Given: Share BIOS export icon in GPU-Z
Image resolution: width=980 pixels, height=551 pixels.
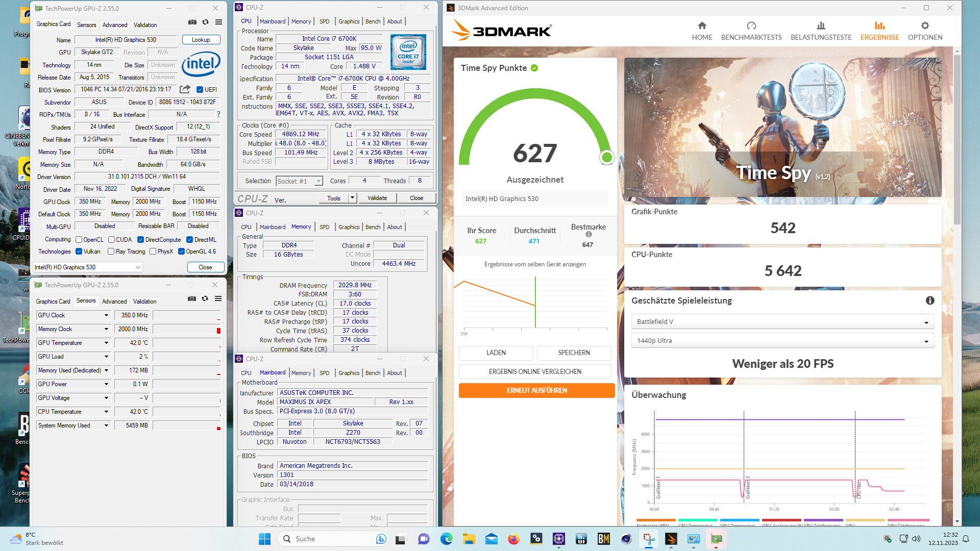Looking at the screenshot, I should click(x=185, y=89).
